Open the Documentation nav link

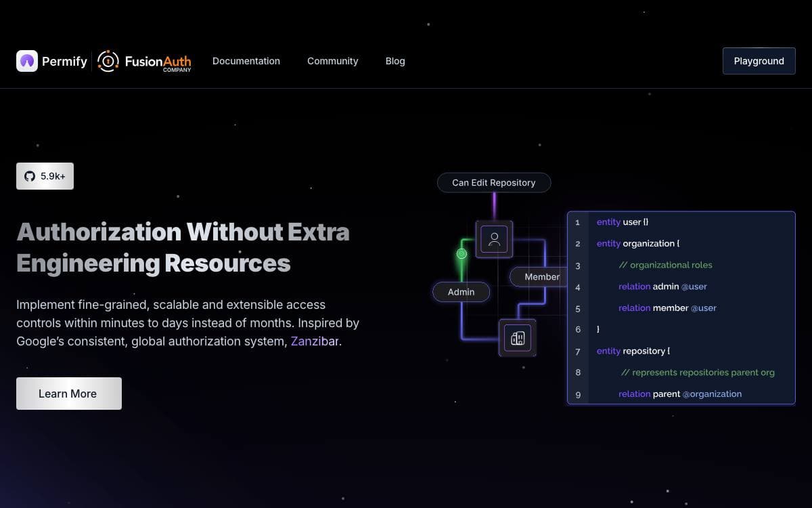click(246, 61)
